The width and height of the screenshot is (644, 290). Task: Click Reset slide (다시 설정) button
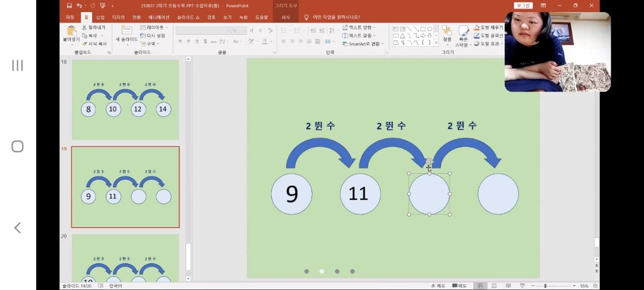[x=152, y=36]
